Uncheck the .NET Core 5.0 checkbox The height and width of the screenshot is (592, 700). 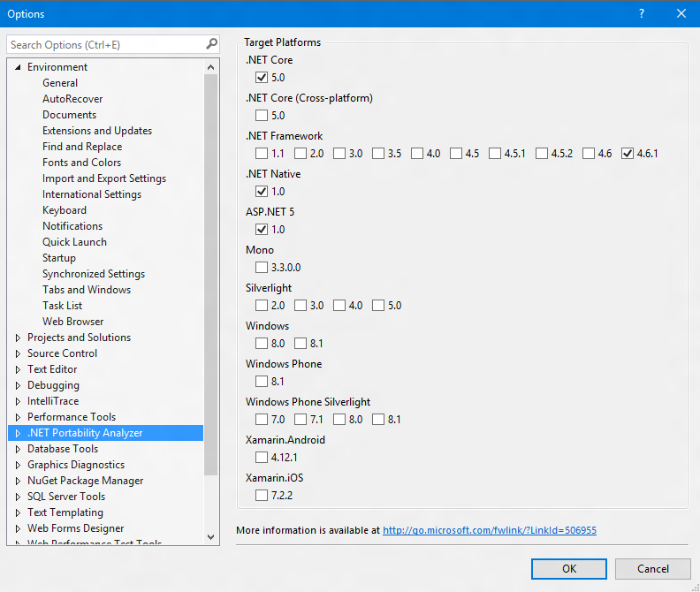point(262,78)
